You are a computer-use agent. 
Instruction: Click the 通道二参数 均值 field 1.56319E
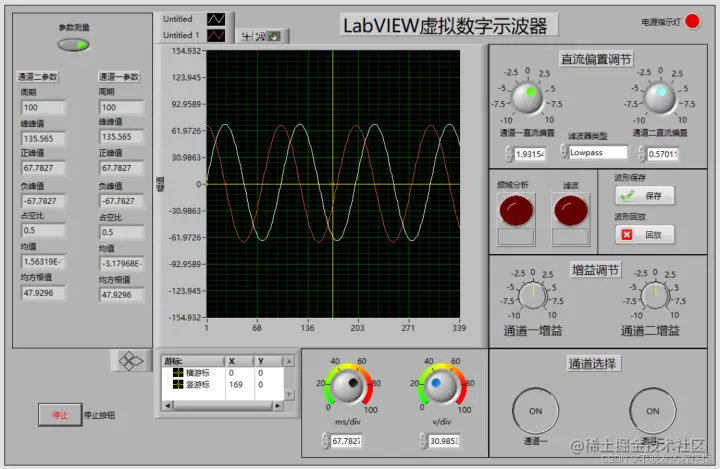coord(44,261)
